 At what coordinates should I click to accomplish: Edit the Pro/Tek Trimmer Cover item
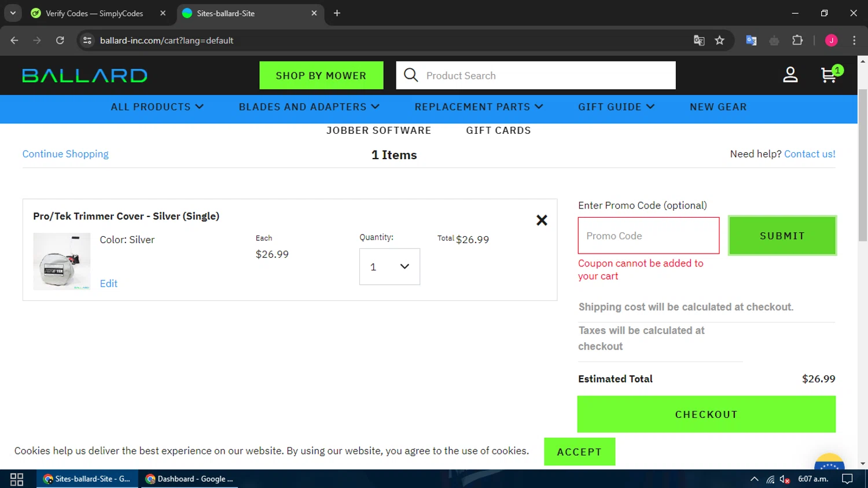108,284
